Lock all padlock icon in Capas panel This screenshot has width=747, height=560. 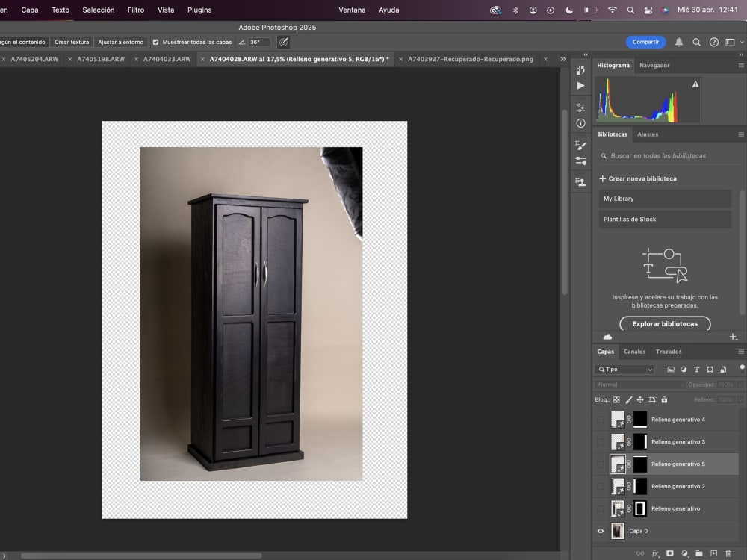(664, 399)
